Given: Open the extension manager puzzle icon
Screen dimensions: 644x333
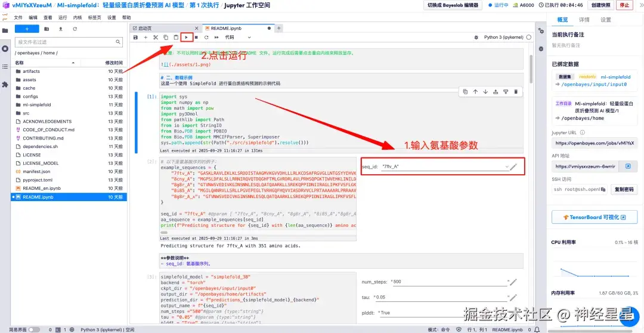Looking at the screenshot, I should point(5,84).
